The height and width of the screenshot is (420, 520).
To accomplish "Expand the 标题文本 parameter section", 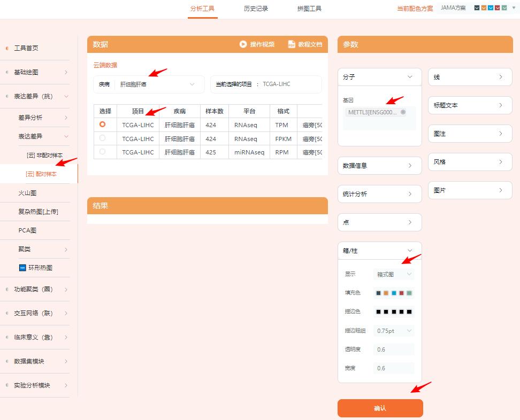I will click(x=470, y=105).
